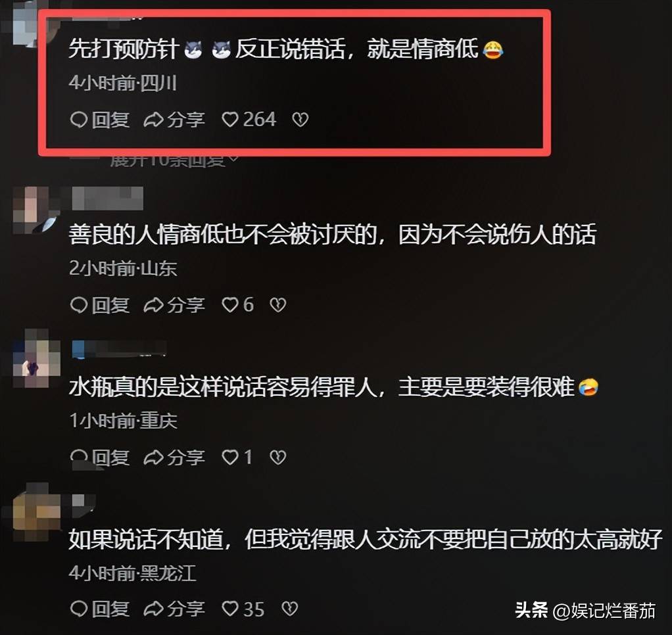Share the Heilongjiang comment
Image resolution: width=672 pixels, height=635 pixels.
click(174, 609)
